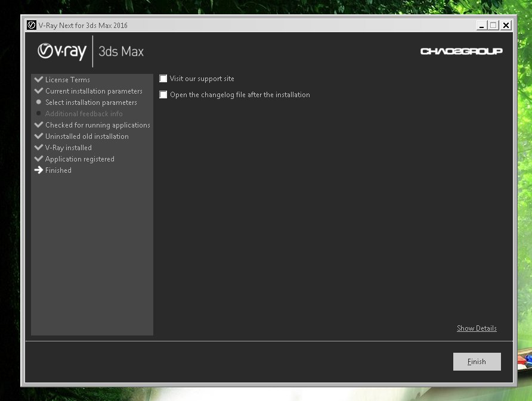The height and width of the screenshot is (401, 532).
Task: Click the Application registered step text
Action: (80, 159)
